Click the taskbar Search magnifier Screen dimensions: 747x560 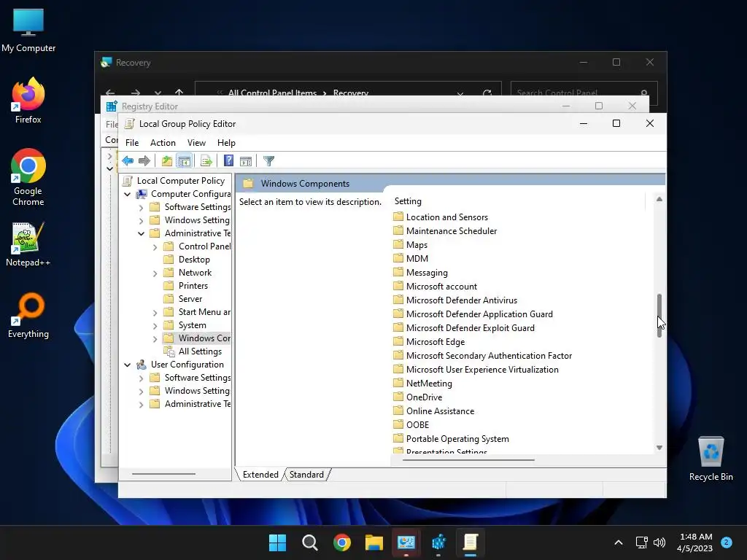[309, 542]
